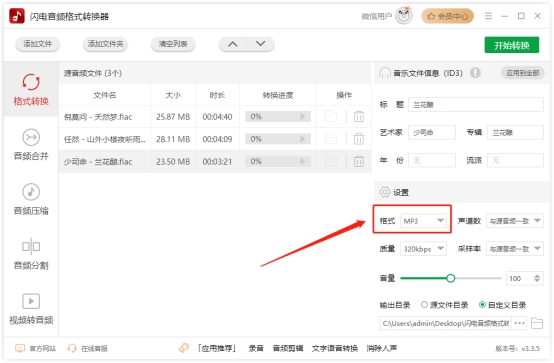
Task: Select file 任然 - 山外小楼夜听雨
Action: [105, 139]
